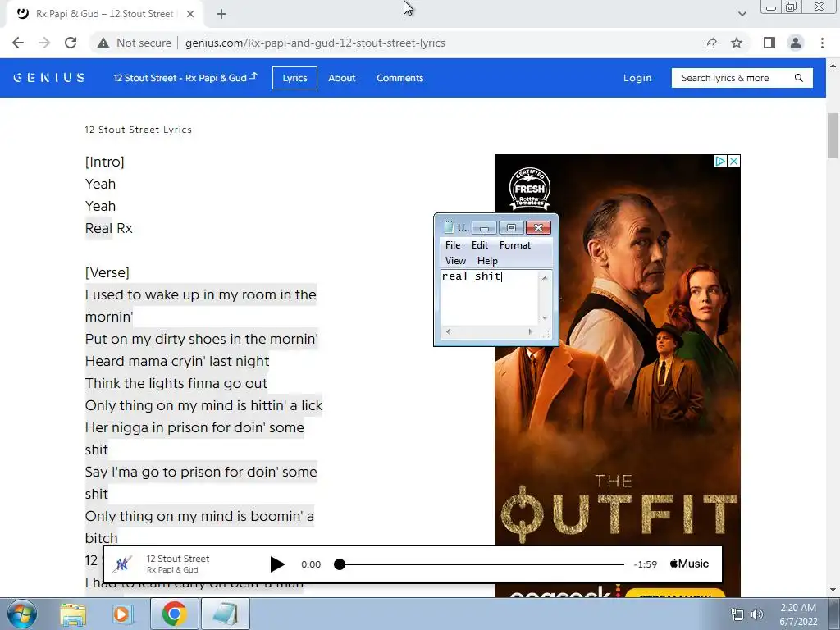Click the browser forward arrow

[x=44, y=43]
